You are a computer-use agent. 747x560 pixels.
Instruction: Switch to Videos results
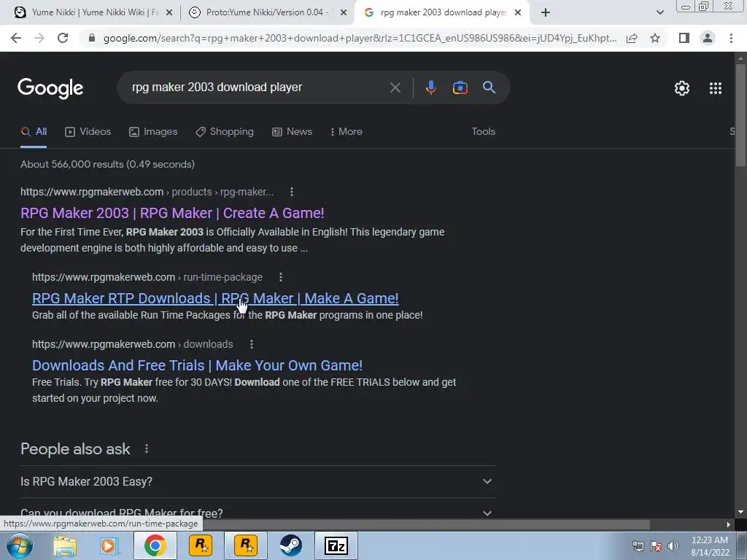pyautogui.click(x=88, y=131)
